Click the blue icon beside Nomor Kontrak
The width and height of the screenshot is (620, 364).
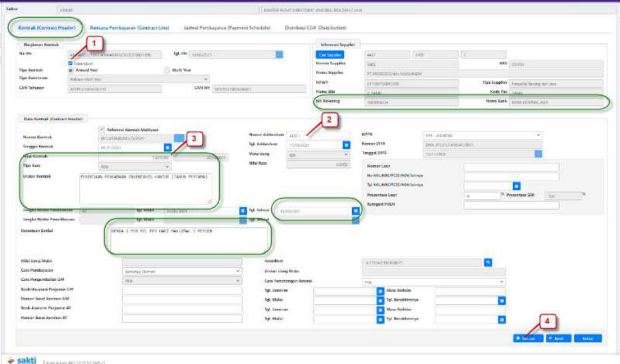tap(178, 137)
